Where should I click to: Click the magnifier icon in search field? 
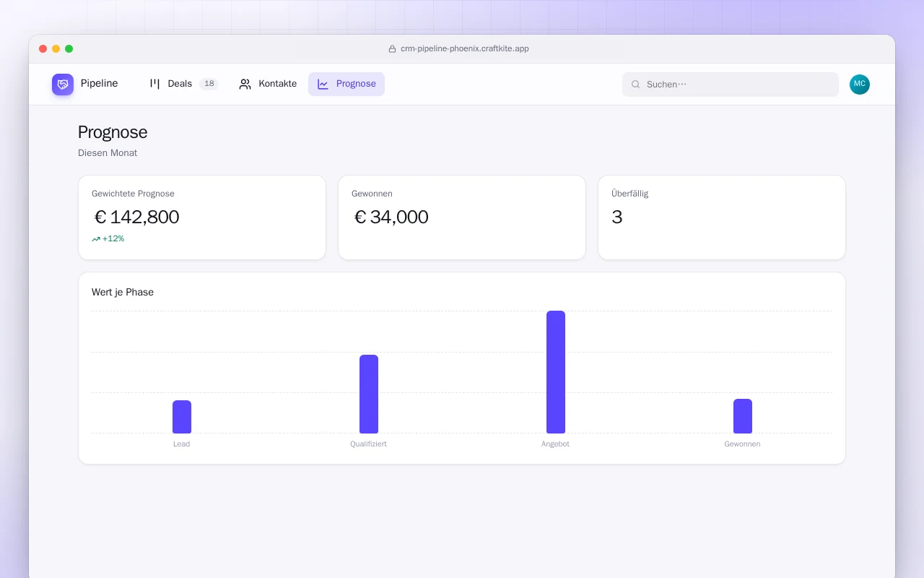click(636, 85)
